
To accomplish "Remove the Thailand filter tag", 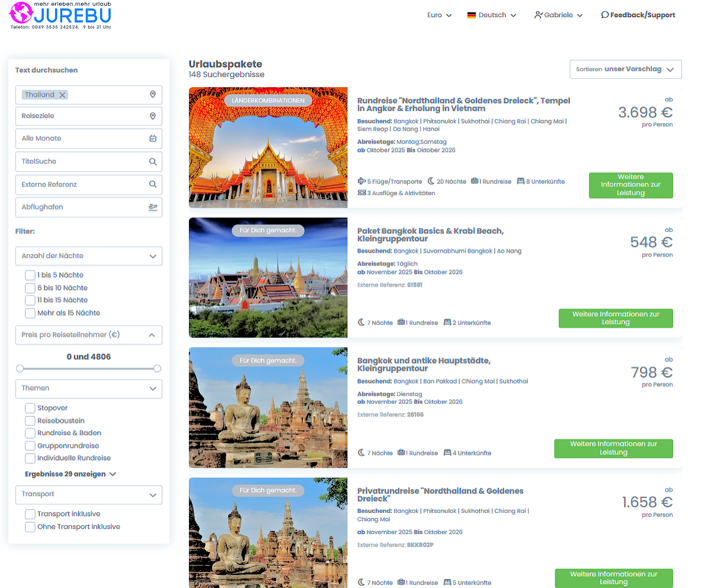I will coord(62,95).
